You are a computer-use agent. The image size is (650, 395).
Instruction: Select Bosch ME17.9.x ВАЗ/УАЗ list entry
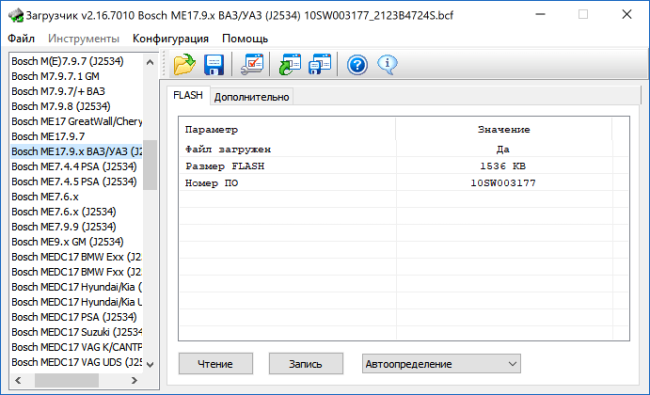click(77, 152)
